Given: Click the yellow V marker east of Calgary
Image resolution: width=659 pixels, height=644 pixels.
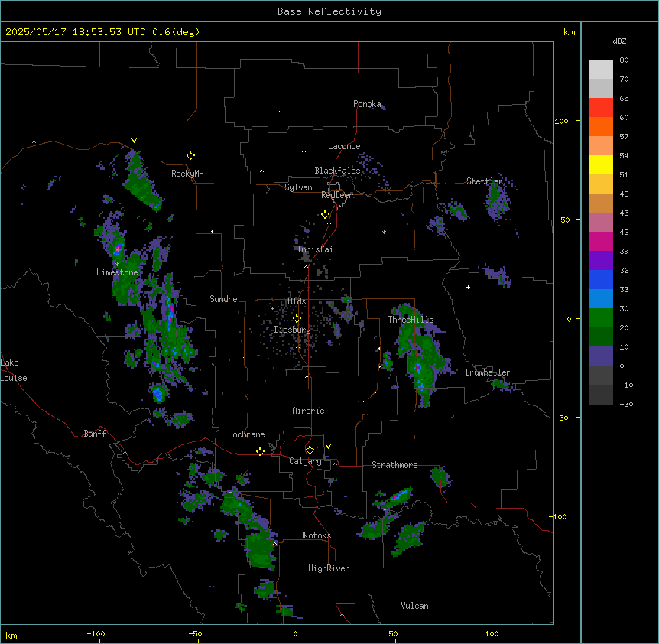Looking at the screenshot, I should pyautogui.click(x=328, y=447).
